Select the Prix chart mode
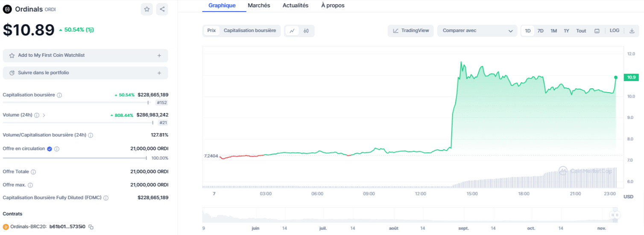 pyautogui.click(x=211, y=31)
